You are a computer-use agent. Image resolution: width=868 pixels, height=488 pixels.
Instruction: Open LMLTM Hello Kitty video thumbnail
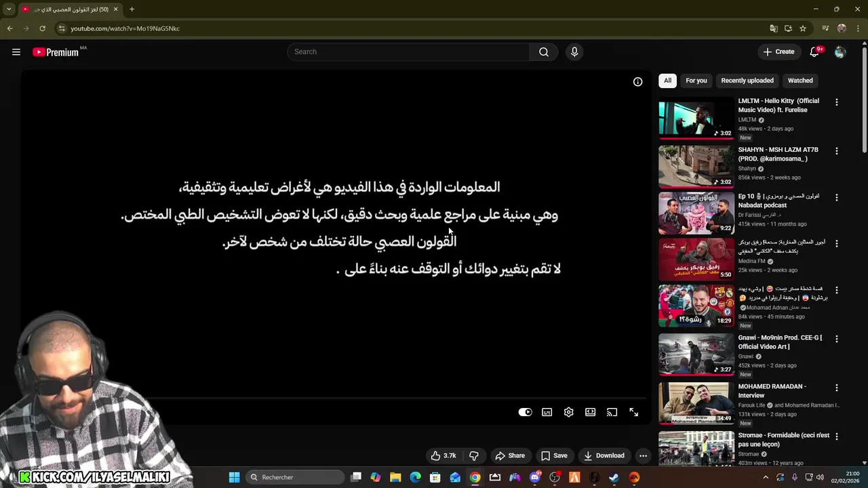coord(696,119)
